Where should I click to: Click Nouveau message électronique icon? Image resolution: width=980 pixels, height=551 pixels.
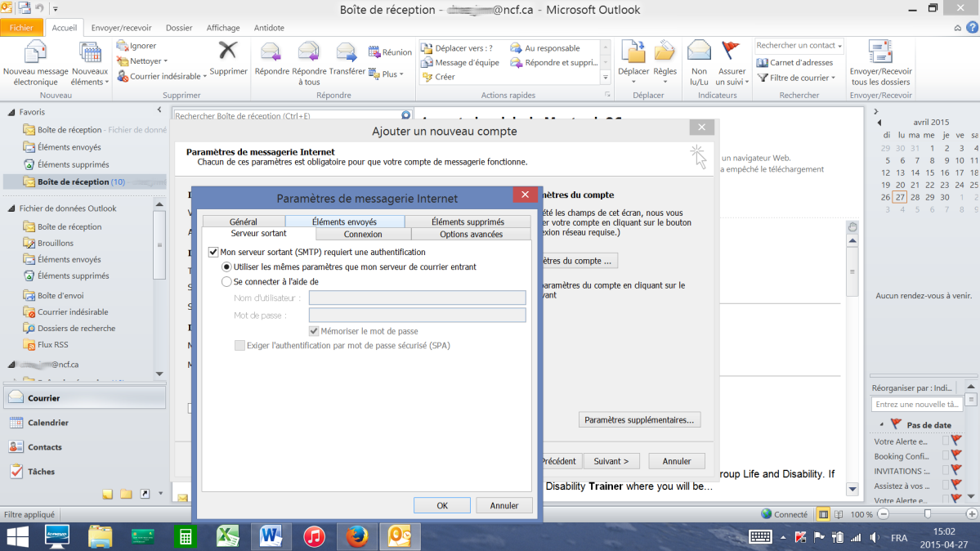coord(36,53)
